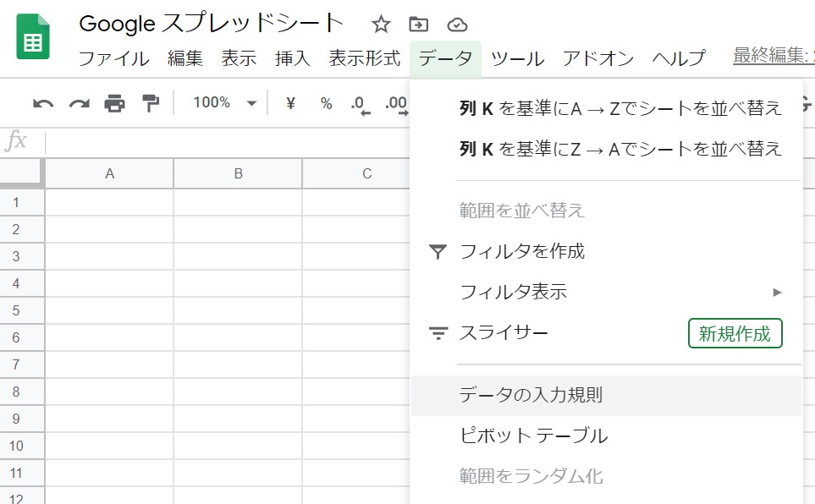Open the 100% zoom dropdown

pyautogui.click(x=224, y=103)
